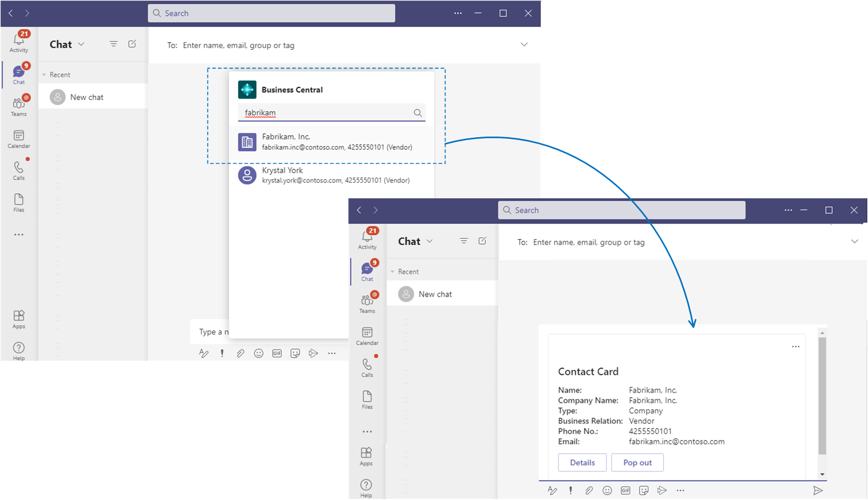The height and width of the screenshot is (500, 868).
Task: Select Krystal York search result
Action: tap(332, 175)
